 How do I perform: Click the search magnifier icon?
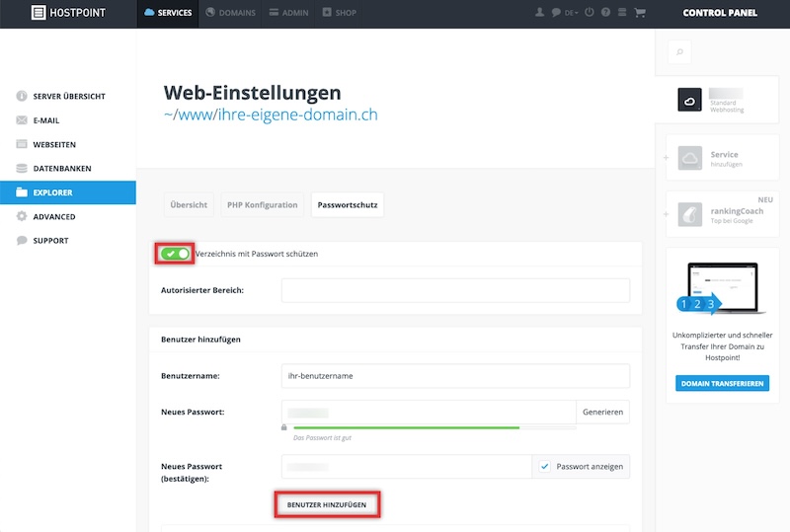click(679, 51)
